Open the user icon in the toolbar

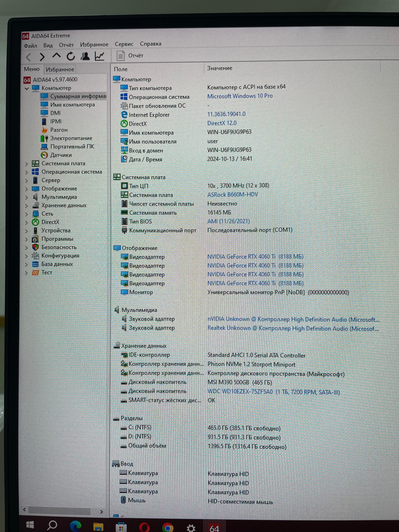pyautogui.click(x=85, y=56)
